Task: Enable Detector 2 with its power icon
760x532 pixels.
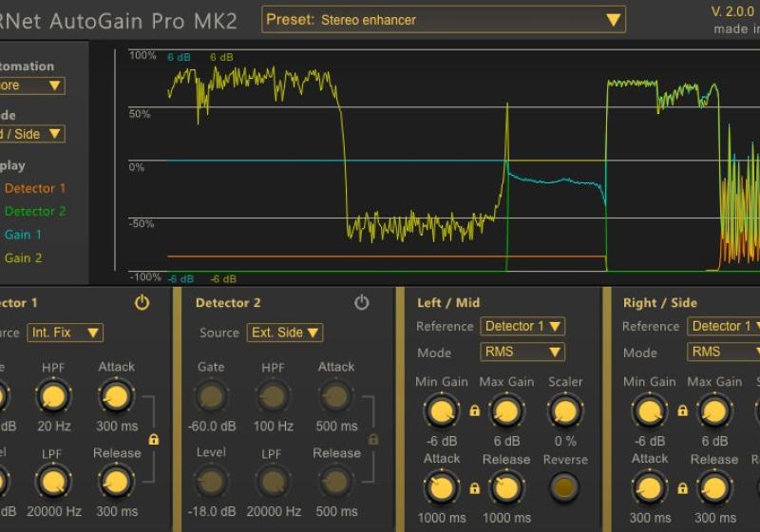Action: [361, 302]
